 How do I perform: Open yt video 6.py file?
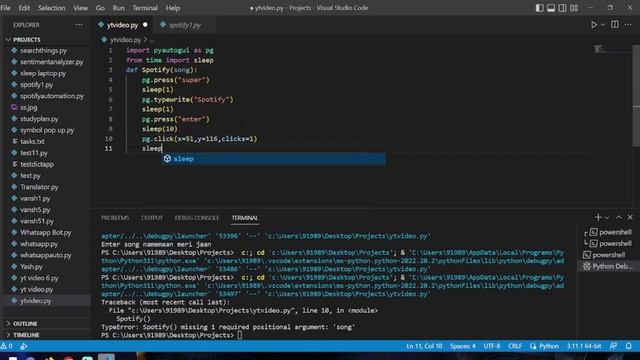39,278
